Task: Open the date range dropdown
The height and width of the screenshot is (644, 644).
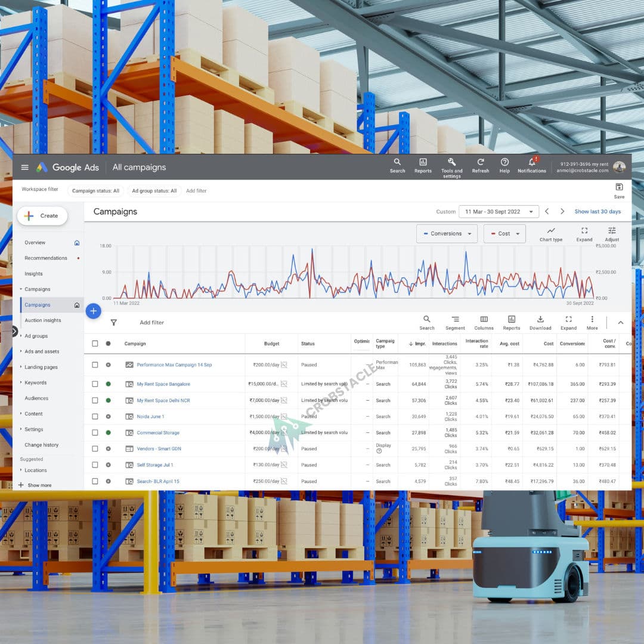Action: [x=499, y=212]
